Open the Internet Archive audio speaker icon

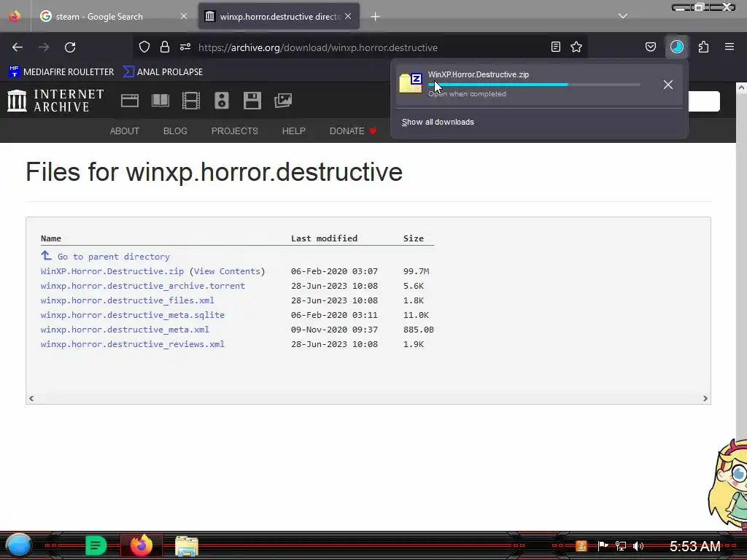click(222, 101)
